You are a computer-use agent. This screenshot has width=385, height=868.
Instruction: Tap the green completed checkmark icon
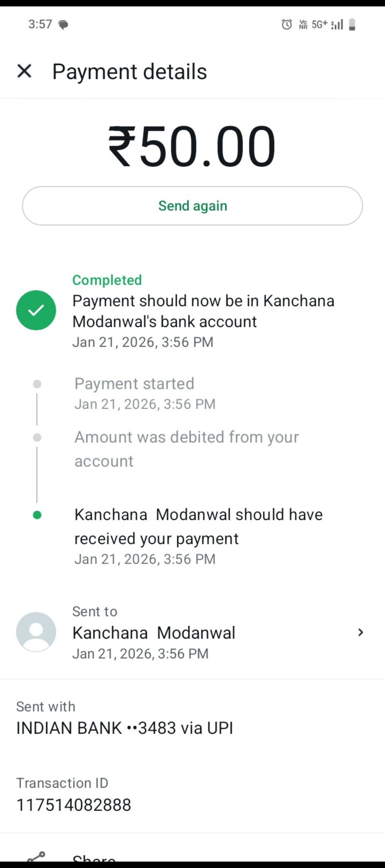coord(36,310)
